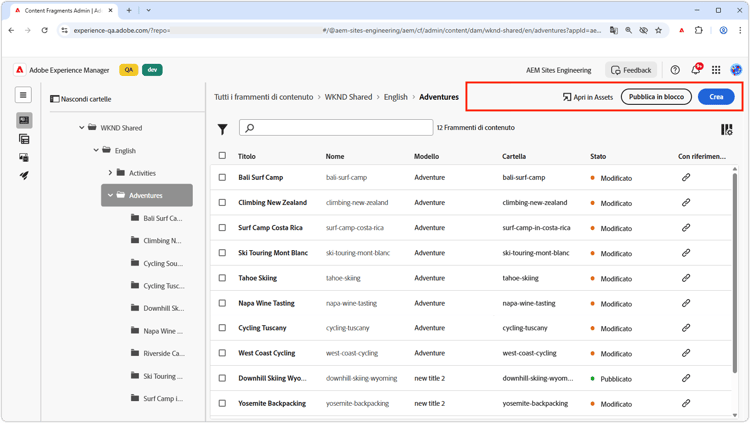Click the filter funnel icon

click(222, 129)
